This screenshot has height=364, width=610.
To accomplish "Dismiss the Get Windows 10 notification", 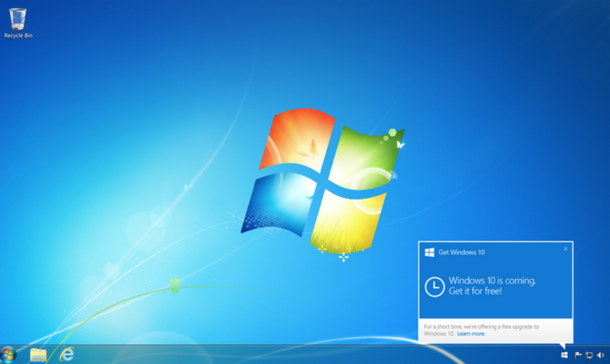I will [x=566, y=249].
